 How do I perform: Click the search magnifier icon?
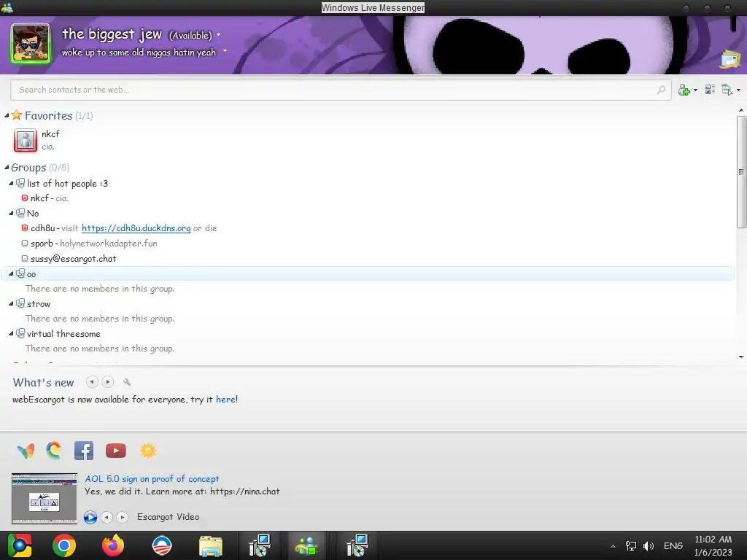click(x=661, y=90)
